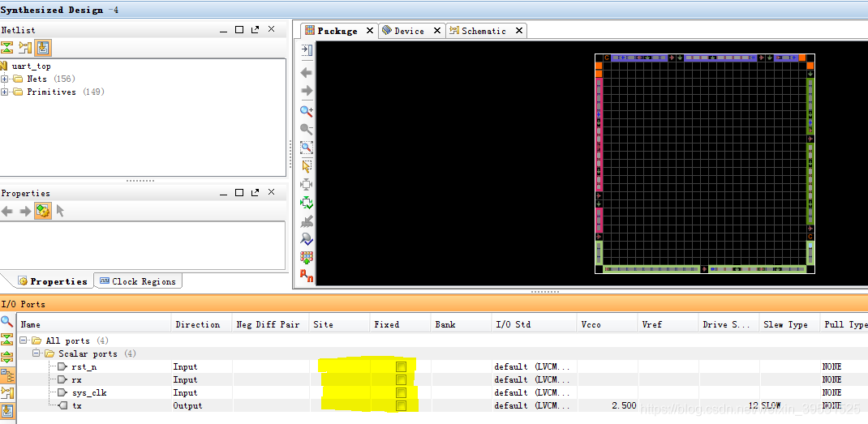Viewport: 868px width, 424px height.
Task: Expand the Nets folder
Action: click(x=4, y=79)
